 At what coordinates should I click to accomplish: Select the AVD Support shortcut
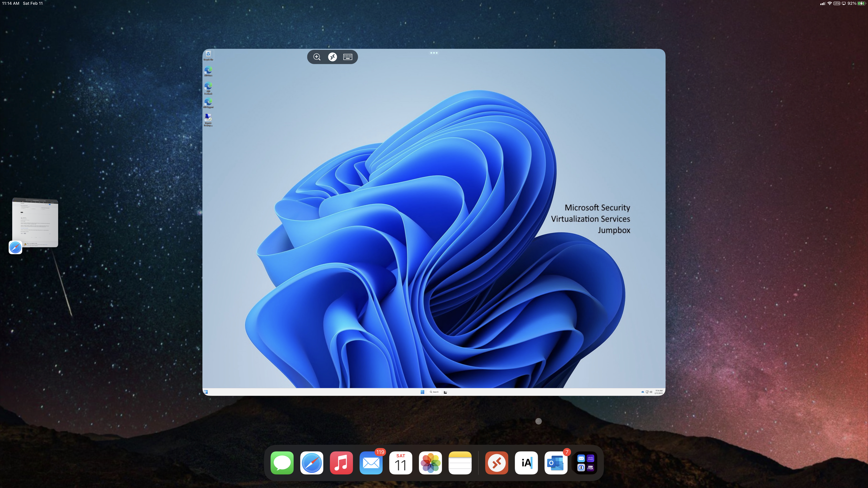pyautogui.click(x=208, y=103)
